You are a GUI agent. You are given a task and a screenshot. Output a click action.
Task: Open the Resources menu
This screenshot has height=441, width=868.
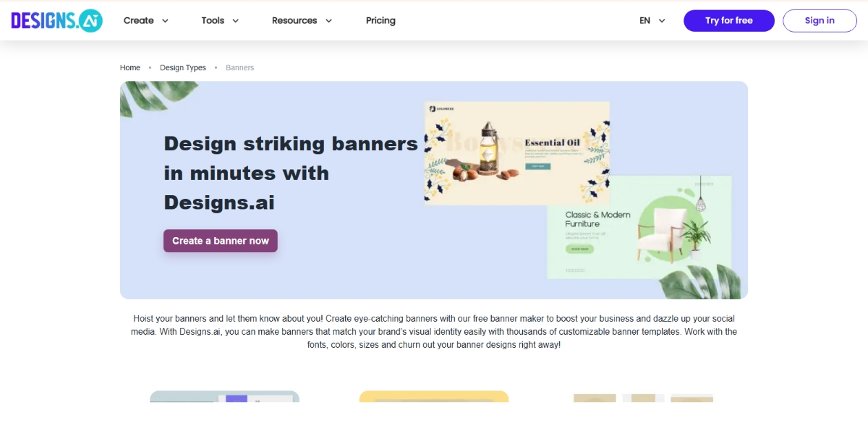[x=302, y=20]
